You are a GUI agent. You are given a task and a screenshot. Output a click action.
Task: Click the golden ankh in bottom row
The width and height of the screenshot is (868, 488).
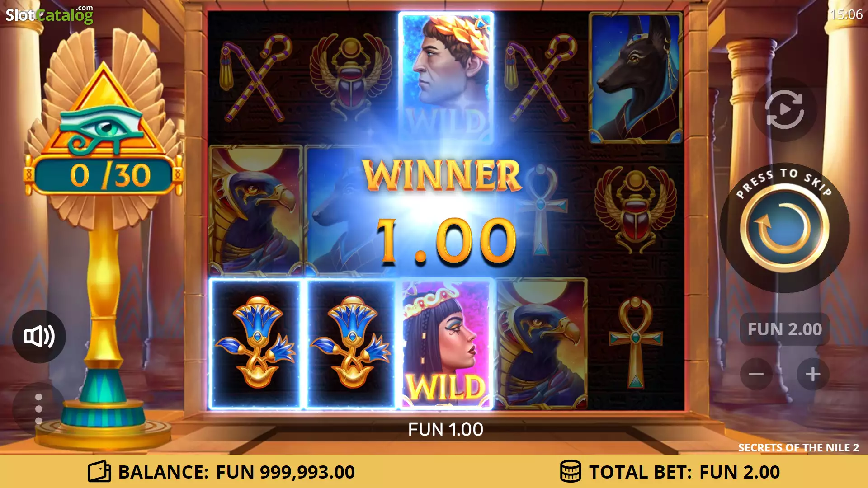click(636, 343)
